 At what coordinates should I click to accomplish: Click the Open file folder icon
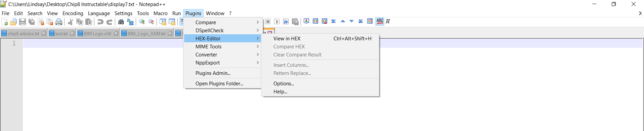coord(13,22)
